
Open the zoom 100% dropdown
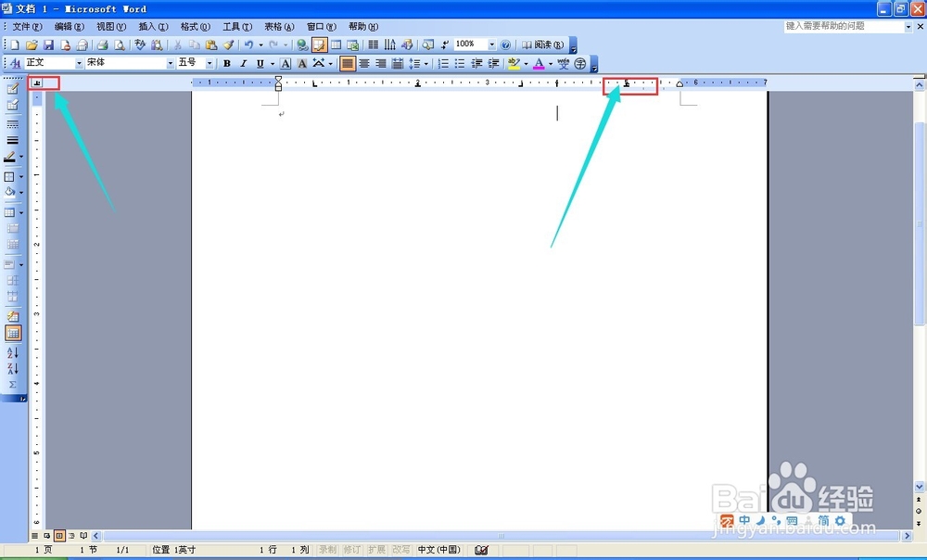[x=492, y=45]
